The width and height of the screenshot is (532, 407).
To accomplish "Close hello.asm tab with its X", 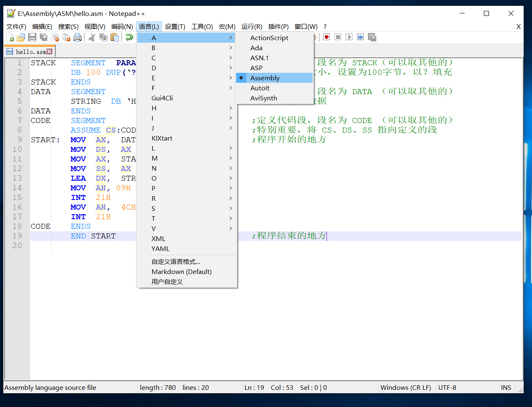I will coord(49,51).
